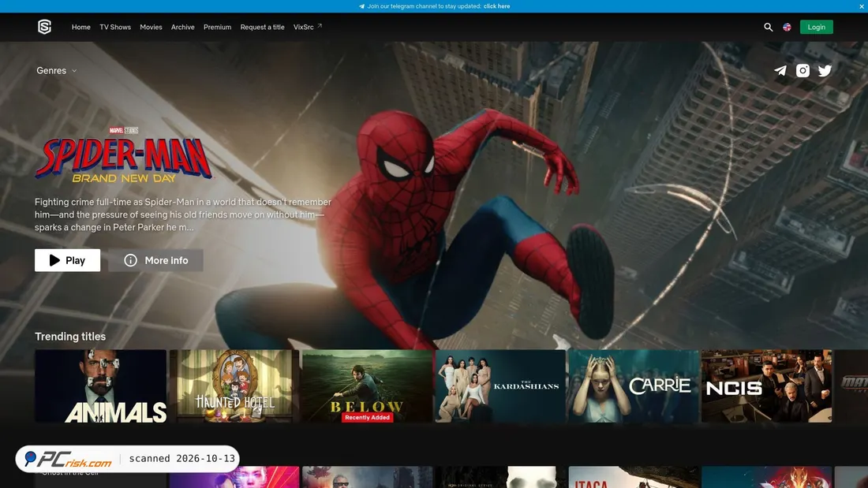Image resolution: width=868 pixels, height=488 pixels.
Task: Dismiss the telegram banner with the X
Action: 862,6
